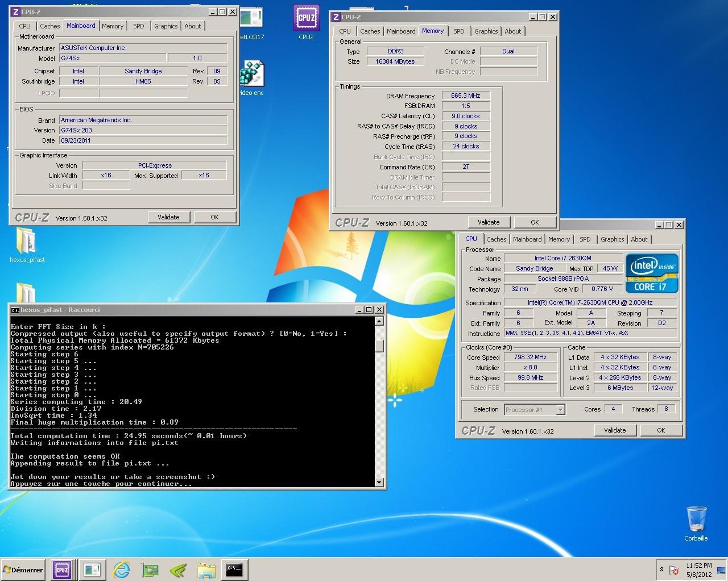Click Validate in processor CPU-Z window
The width and height of the screenshot is (728, 582).
coord(615,430)
